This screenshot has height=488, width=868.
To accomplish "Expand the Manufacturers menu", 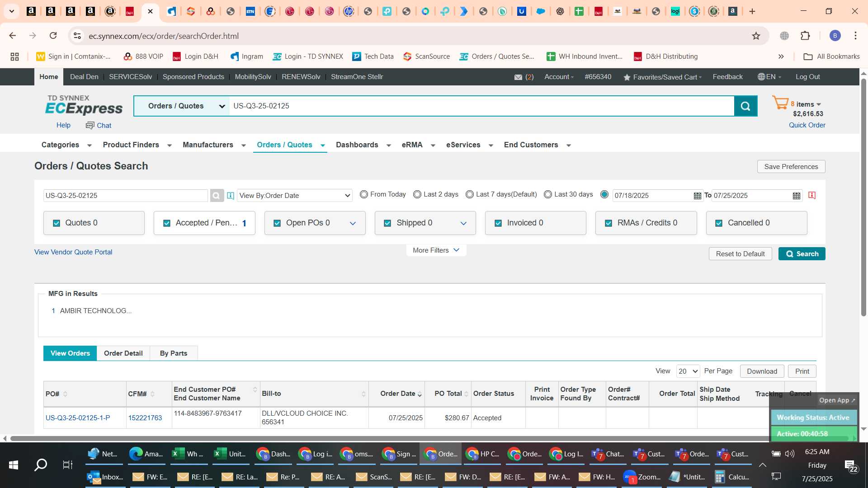I will (214, 145).
